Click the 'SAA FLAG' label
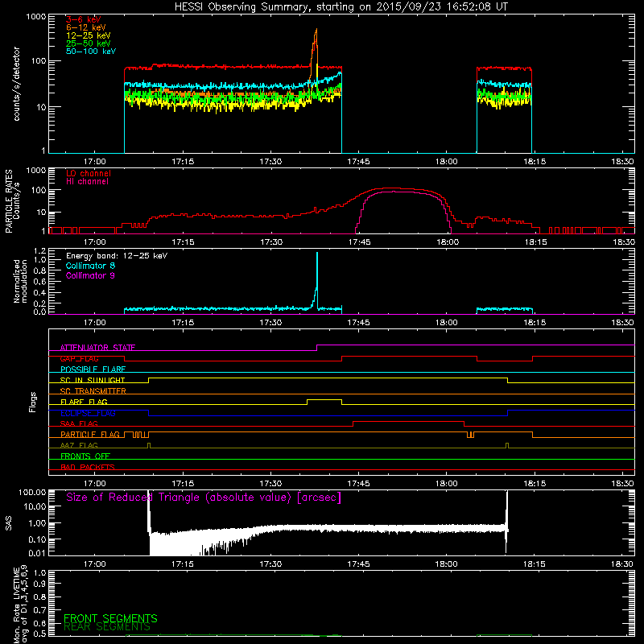 (x=79, y=423)
